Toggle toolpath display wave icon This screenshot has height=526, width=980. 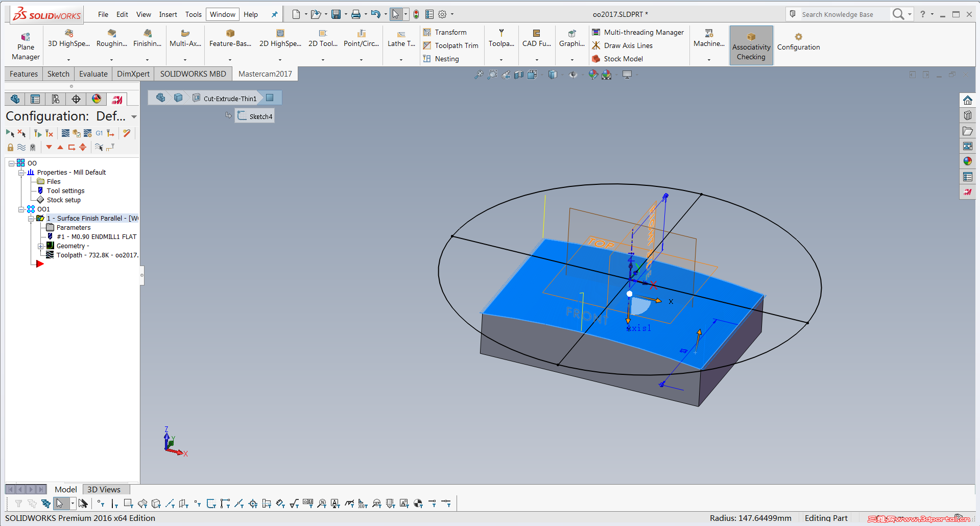click(21, 147)
